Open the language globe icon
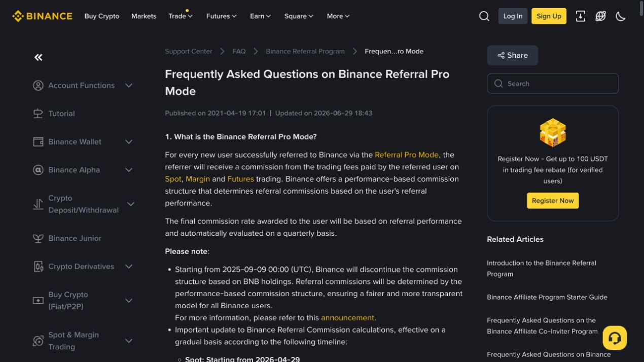This screenshot has height=362, width=644. pos(601,16)
